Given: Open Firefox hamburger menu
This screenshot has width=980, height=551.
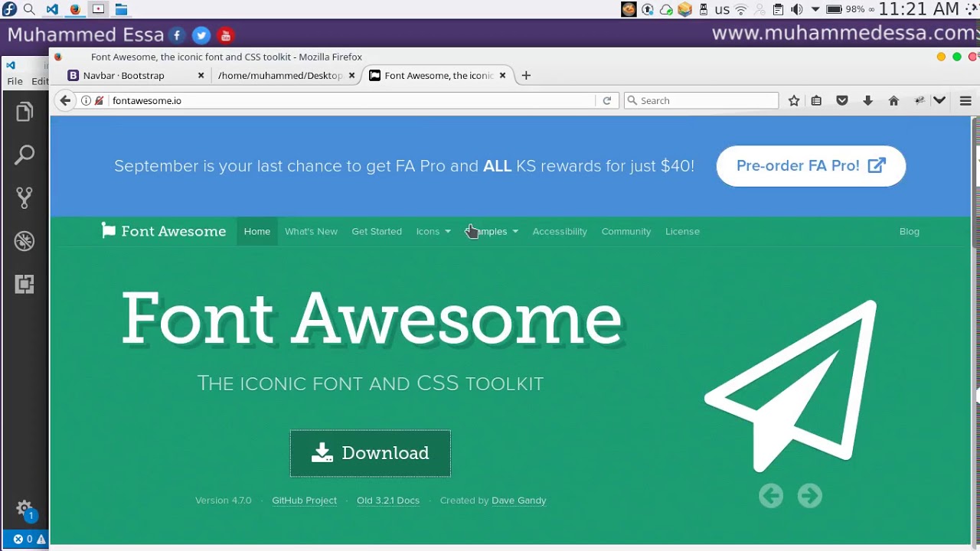Looking at the screenshot, I should click(965, 100).
